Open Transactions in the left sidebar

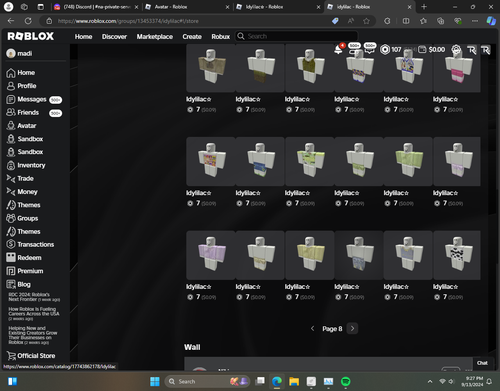pyautogui.click(x=30, y=244)
